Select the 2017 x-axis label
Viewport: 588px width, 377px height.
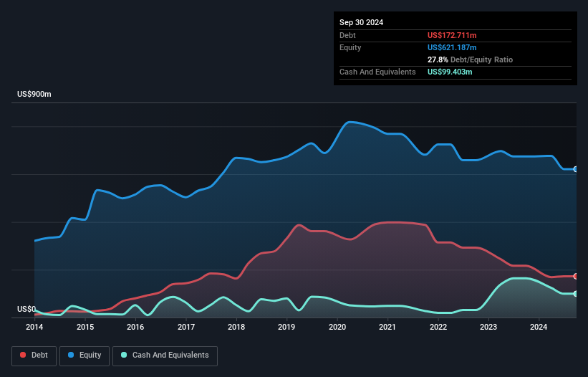tap(186, 327)
